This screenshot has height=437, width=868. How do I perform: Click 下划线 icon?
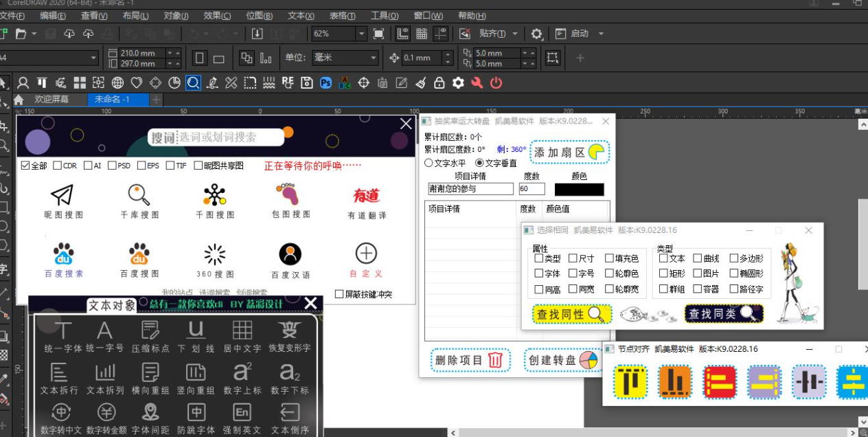pos(196,330)
